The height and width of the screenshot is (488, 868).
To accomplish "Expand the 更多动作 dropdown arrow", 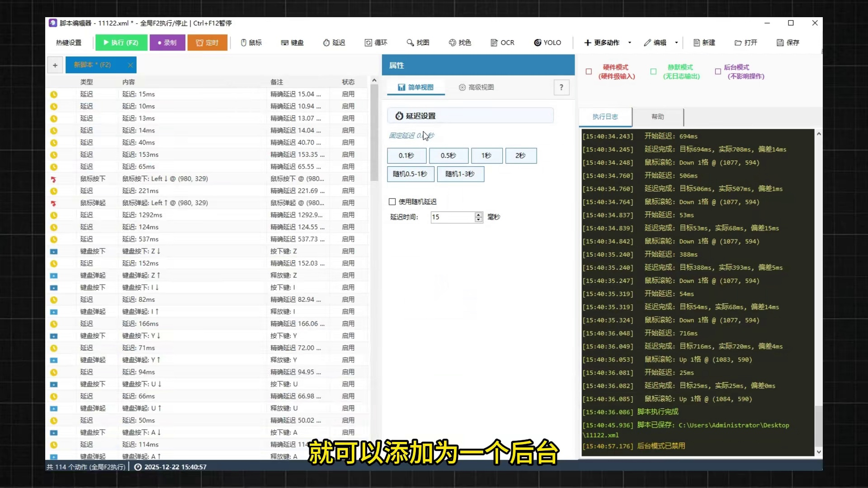I will tap(630, 42).
